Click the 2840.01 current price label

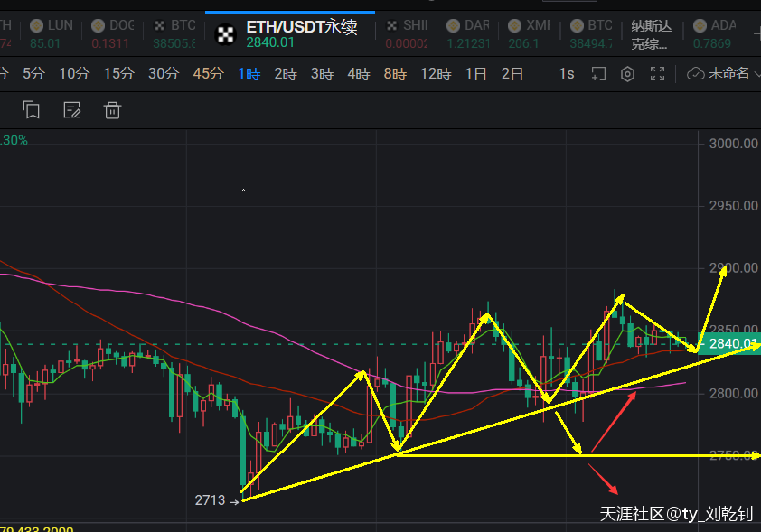click(731, 344)
